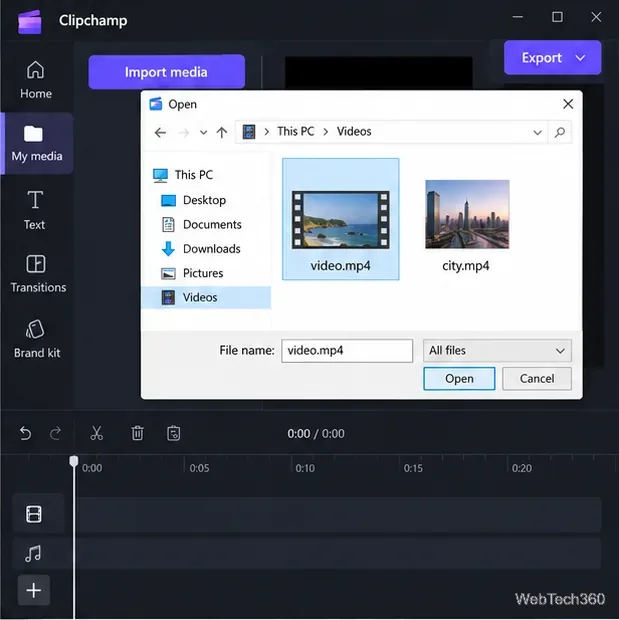
Task: Click the 0:20 mark on timeline ruler
Action: click(522, 468)
